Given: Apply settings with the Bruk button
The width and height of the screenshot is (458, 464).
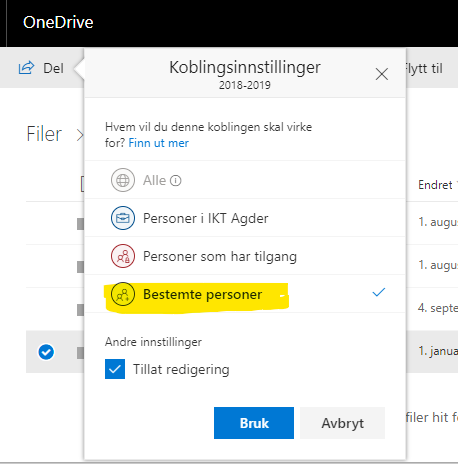Looking at the screenshot, I should pos(254,423).
